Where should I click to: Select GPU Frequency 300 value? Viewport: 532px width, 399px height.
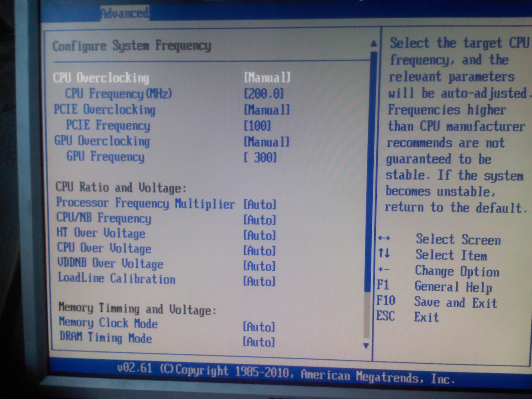[x=260, y=158]
